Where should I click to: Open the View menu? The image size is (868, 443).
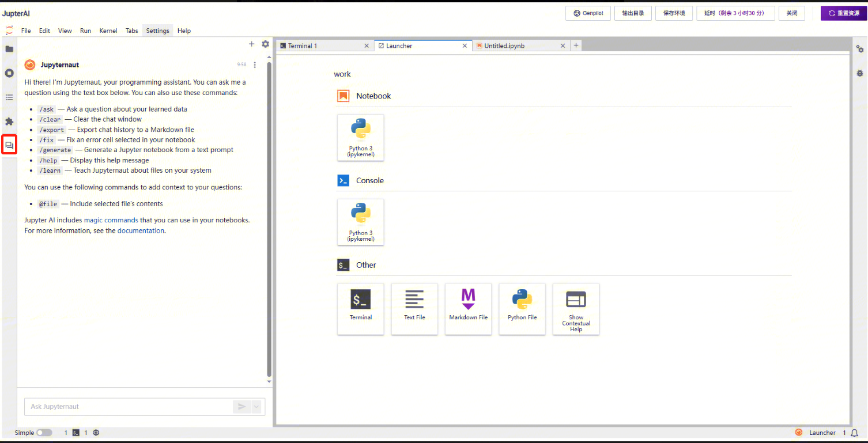coord(65,31)
